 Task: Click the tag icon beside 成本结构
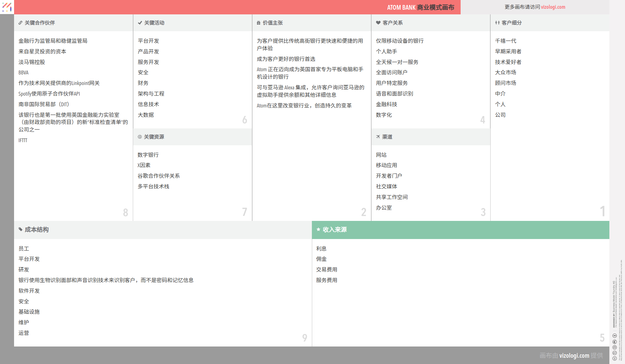click(x=20, y=230)
